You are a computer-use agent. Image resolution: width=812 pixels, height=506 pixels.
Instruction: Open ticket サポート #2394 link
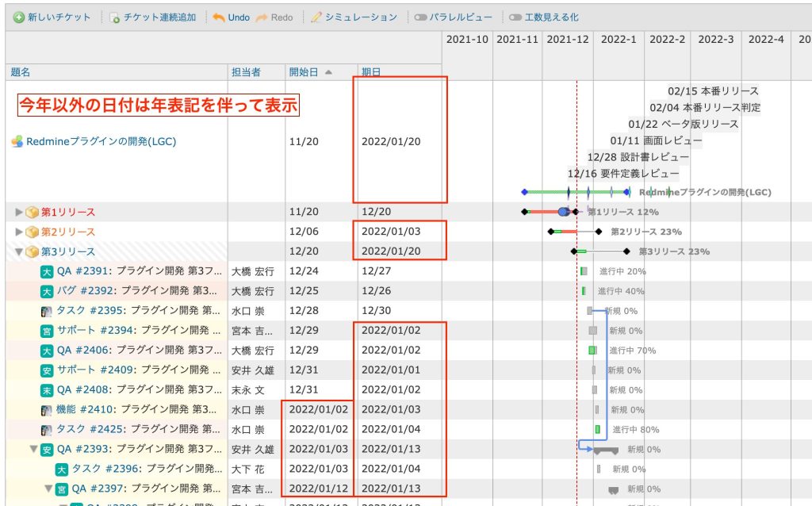[x=96, y=330]
